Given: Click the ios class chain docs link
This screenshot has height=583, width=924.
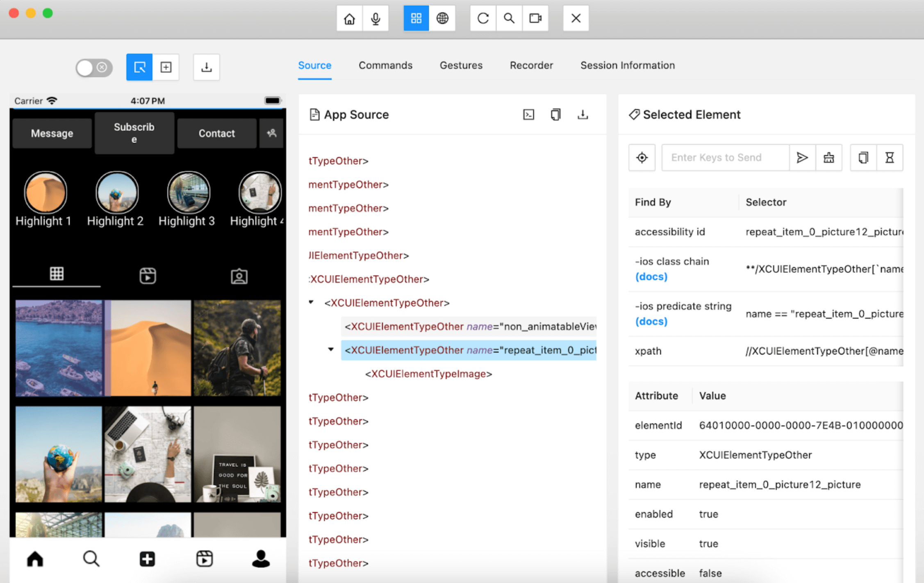Looking at the screenshot, I should 651,277.
